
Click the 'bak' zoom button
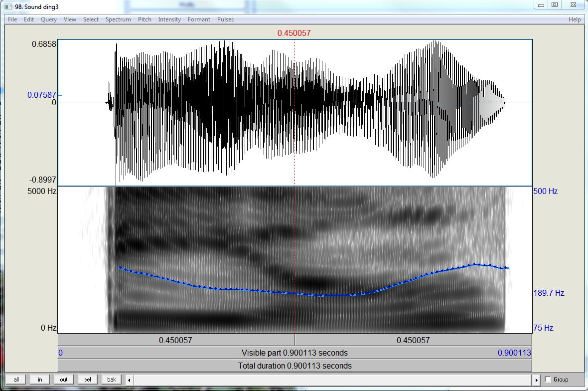(x=112, y=380)
